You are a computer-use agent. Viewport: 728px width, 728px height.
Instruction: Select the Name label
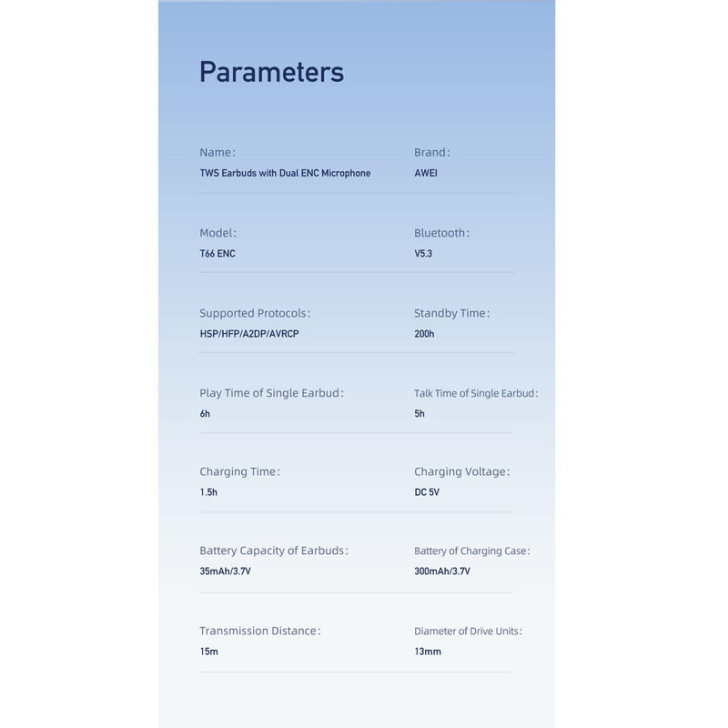coord(217,152)
